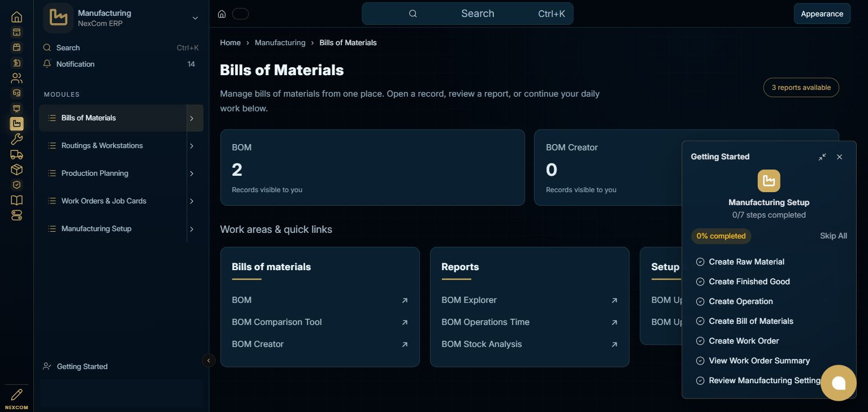Click the toggle-switches settings icon in rail
This screenshot has height=412, width=868.
[17, 215]
